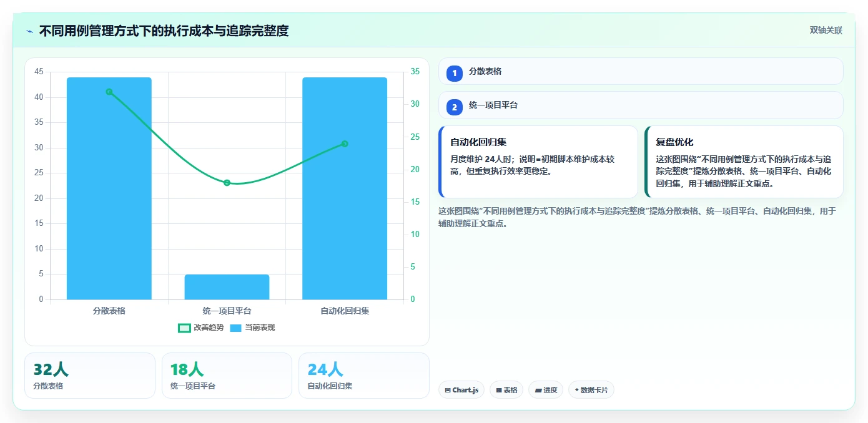Click the right axis value 20
This screenshot has width=868, height=423.
(415, 169)
